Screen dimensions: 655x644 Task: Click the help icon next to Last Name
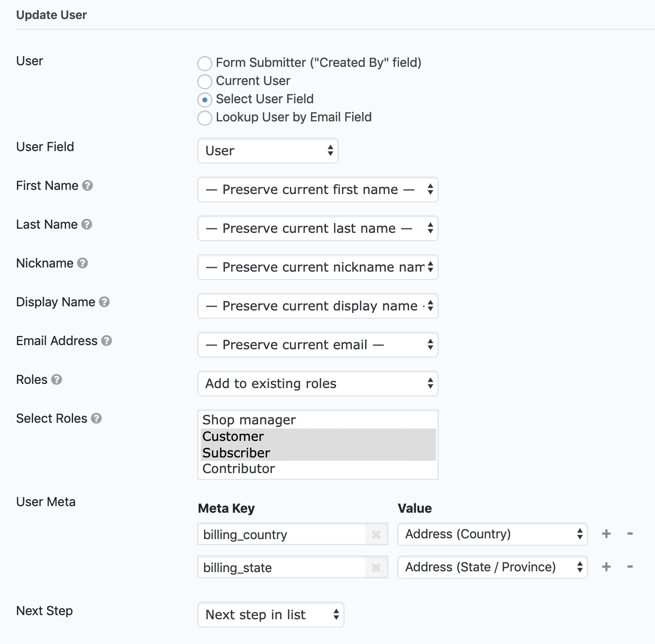87,225
